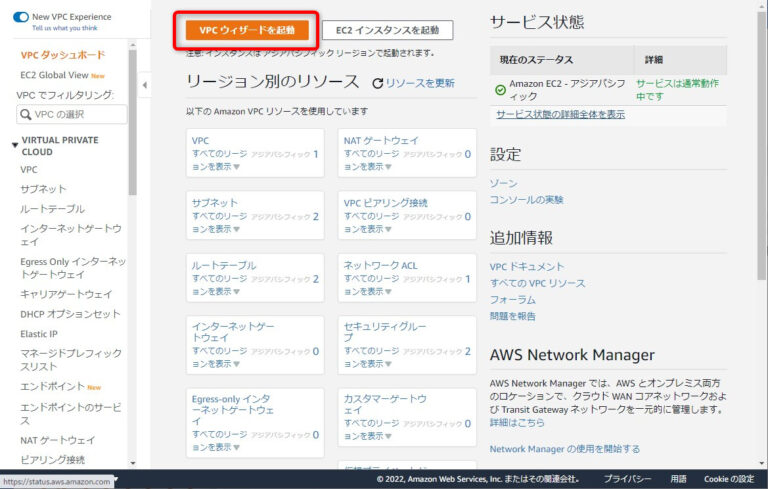Open Elastic IP in the sidebar
The height and width of the screenshot is (489, 768).
(39, 334)
